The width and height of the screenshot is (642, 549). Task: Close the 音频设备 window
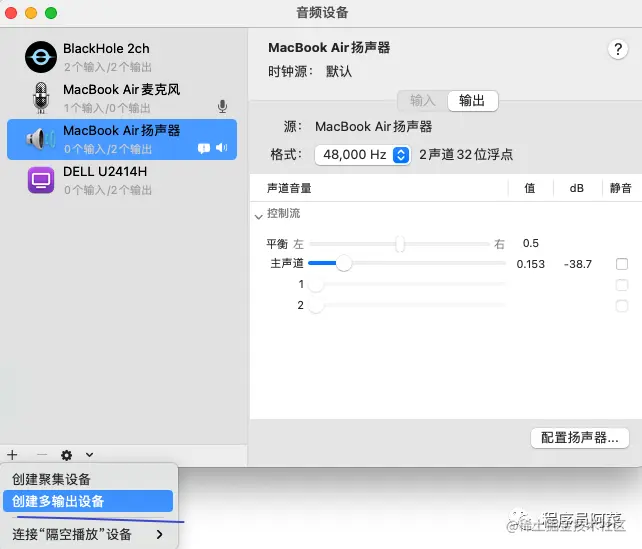point(11,13)
